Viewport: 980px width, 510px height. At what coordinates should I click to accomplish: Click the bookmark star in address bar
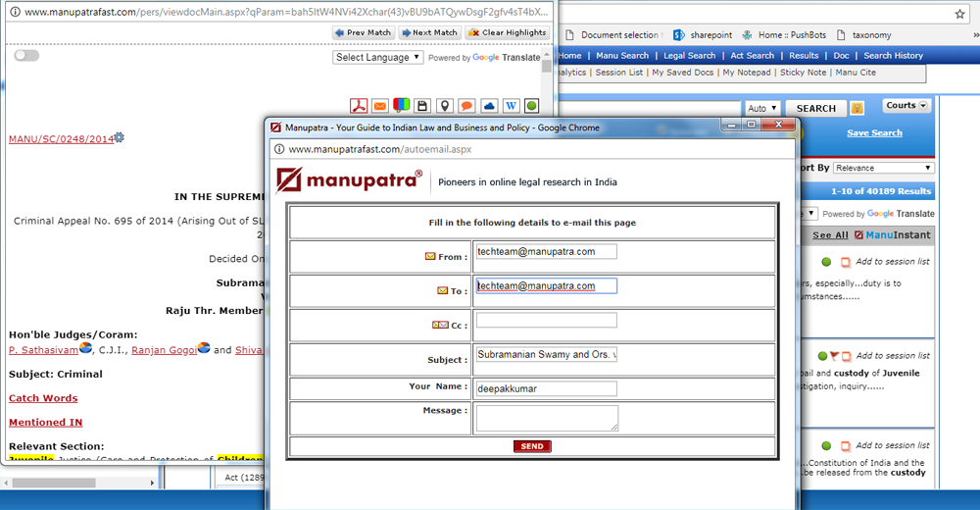[x=960, y=14]
